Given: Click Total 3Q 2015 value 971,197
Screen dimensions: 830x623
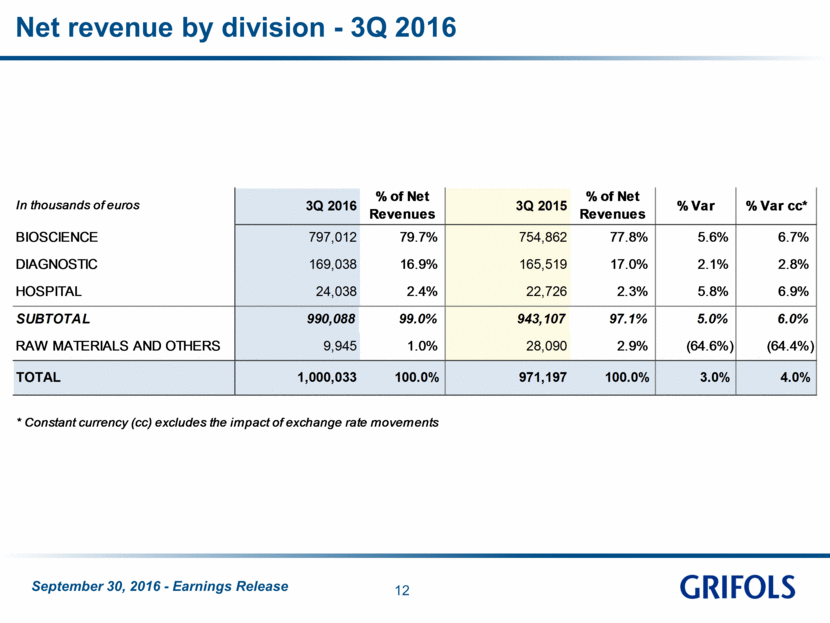Looking at the screenshot, I should tap(543, 377).
